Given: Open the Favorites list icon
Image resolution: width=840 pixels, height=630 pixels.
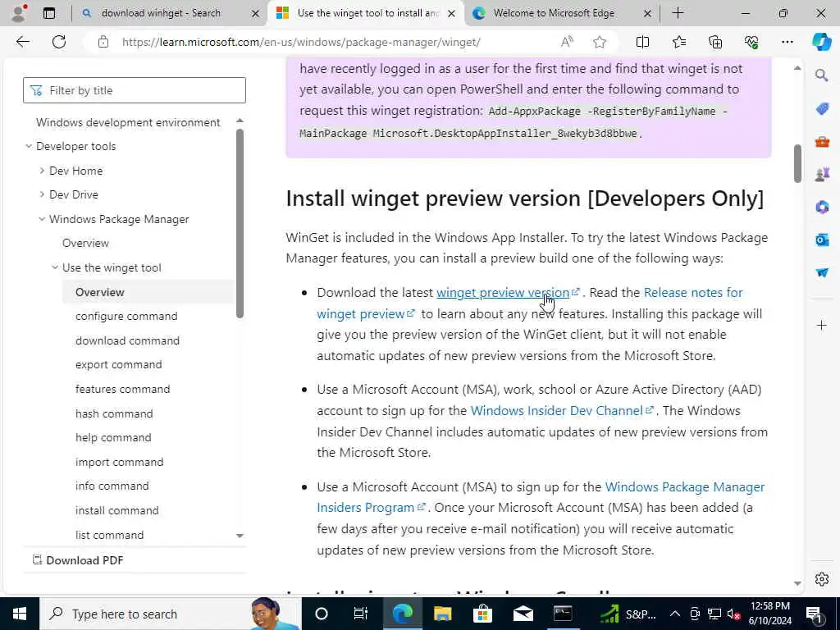Looking at the screenshot, I should 678,42.
